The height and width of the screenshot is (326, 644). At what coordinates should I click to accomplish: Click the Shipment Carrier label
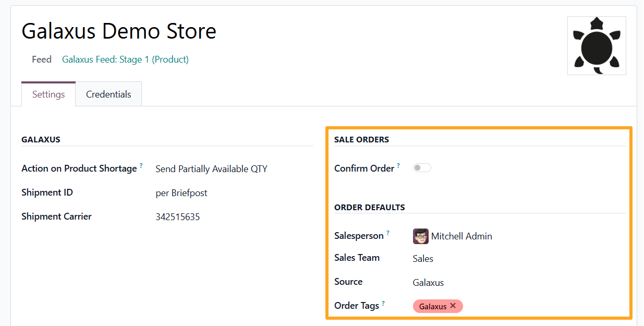tap(56, 216)
